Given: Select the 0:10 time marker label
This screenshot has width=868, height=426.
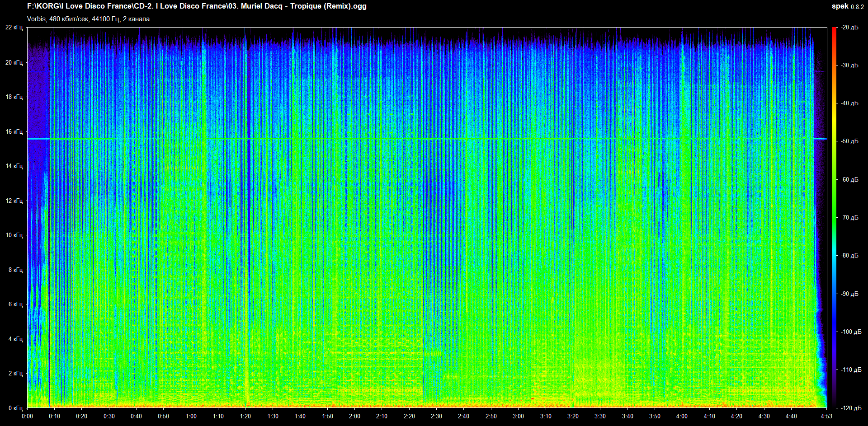Looking at the screenshot, I should [54, 416].
